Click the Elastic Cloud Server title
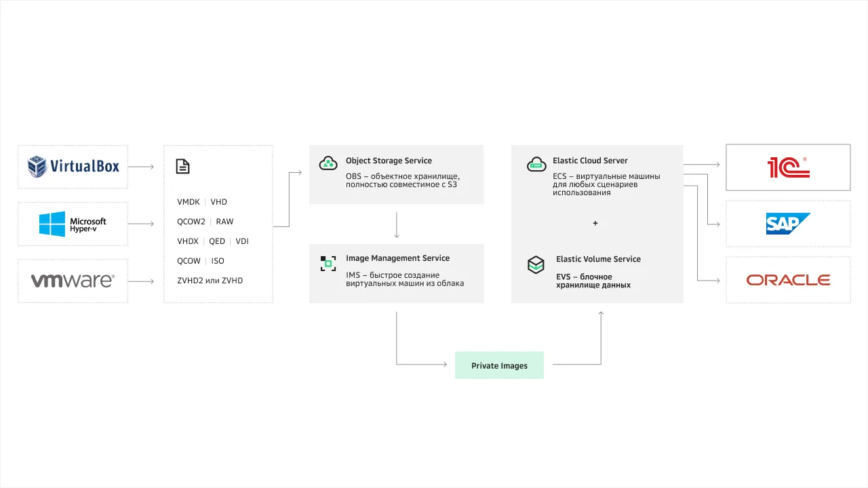Image resolution: width=868 pixels, height=488 pixels. point(590,161)
